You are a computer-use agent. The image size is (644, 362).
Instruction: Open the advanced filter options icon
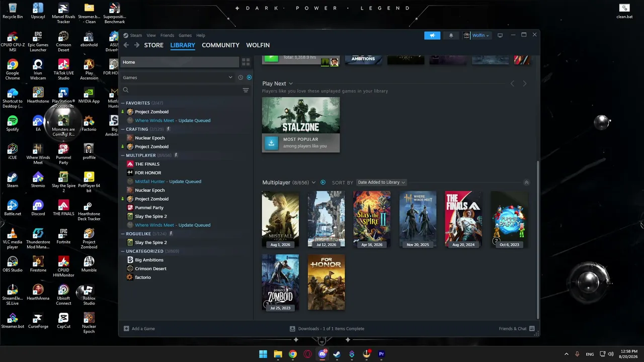click(246, 90)
